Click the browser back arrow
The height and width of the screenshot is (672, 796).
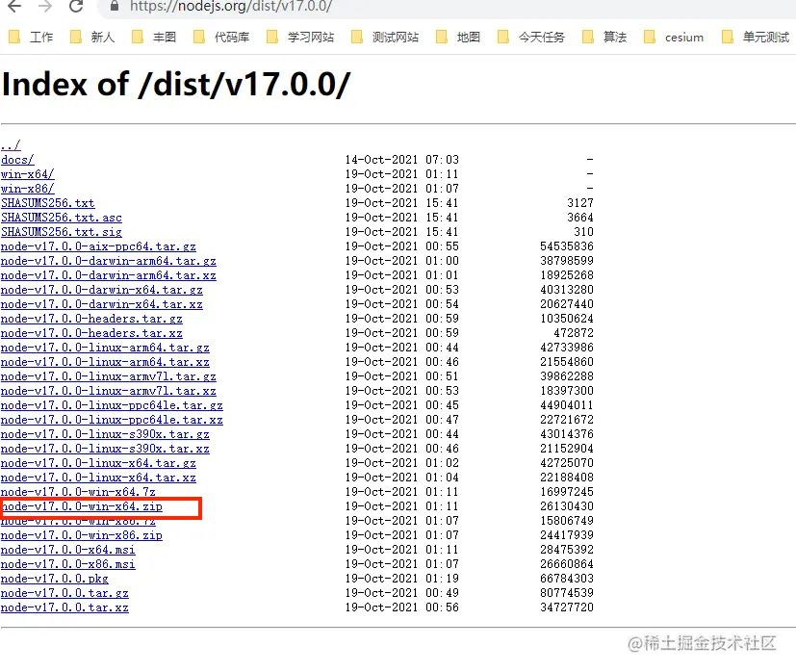[x=14, y=6]
